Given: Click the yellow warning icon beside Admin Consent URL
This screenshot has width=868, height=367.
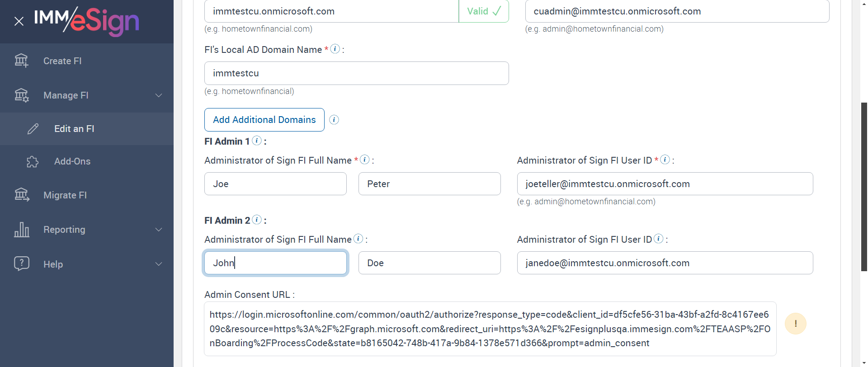Looking at the screenshot, I should pyautogui.click(x=795, y=324).
